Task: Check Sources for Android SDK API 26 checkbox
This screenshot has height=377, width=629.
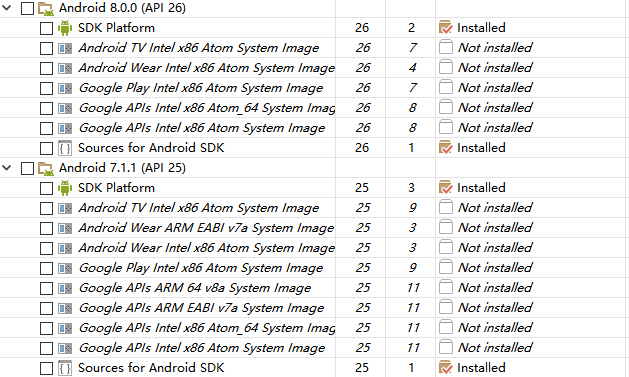Action: [x=47, y=148]
